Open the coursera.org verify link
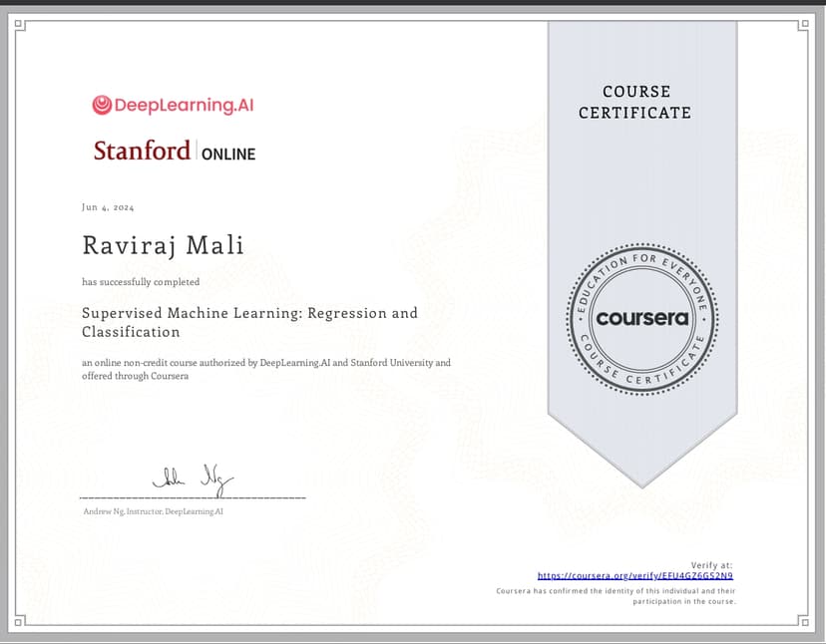The height and width of the screenshot is (644, 826). (x=635, y=575)
